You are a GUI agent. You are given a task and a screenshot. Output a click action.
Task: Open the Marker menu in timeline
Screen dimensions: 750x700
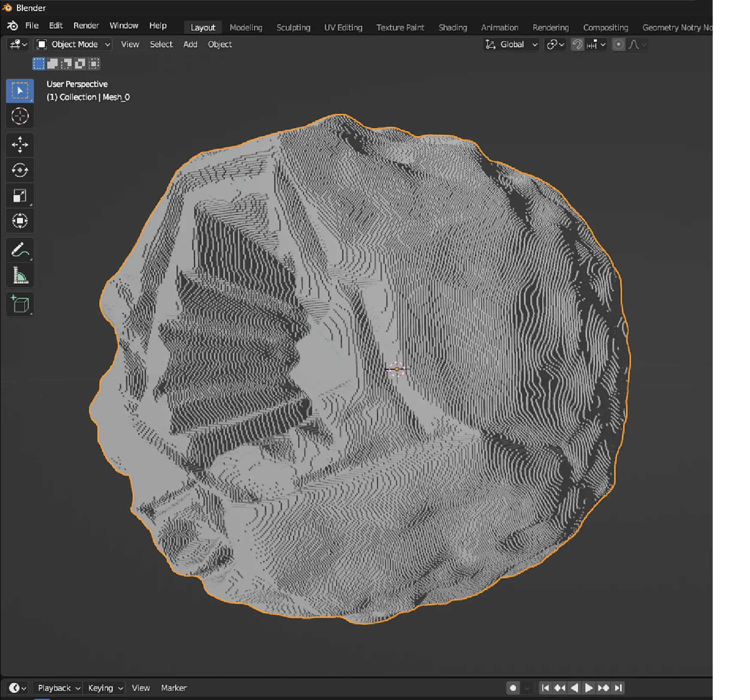(174, 688)
